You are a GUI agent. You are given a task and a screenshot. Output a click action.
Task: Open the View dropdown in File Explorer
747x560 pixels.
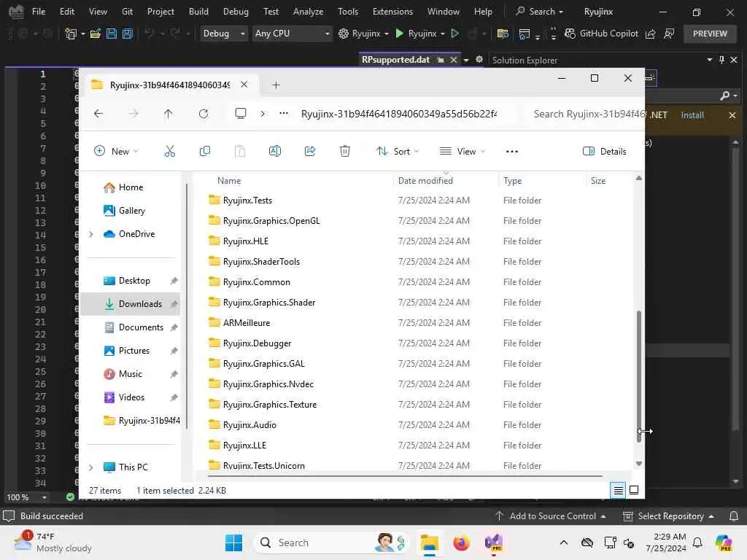point(462,152)
